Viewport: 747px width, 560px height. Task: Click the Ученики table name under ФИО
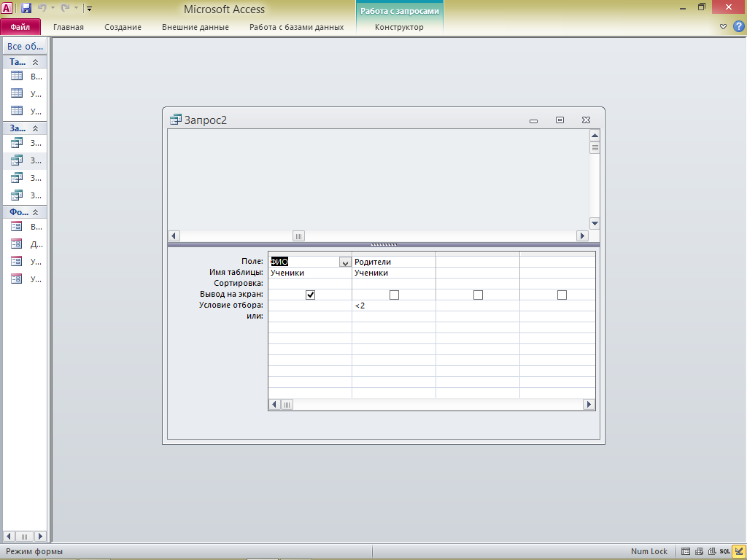click(309, 273)
